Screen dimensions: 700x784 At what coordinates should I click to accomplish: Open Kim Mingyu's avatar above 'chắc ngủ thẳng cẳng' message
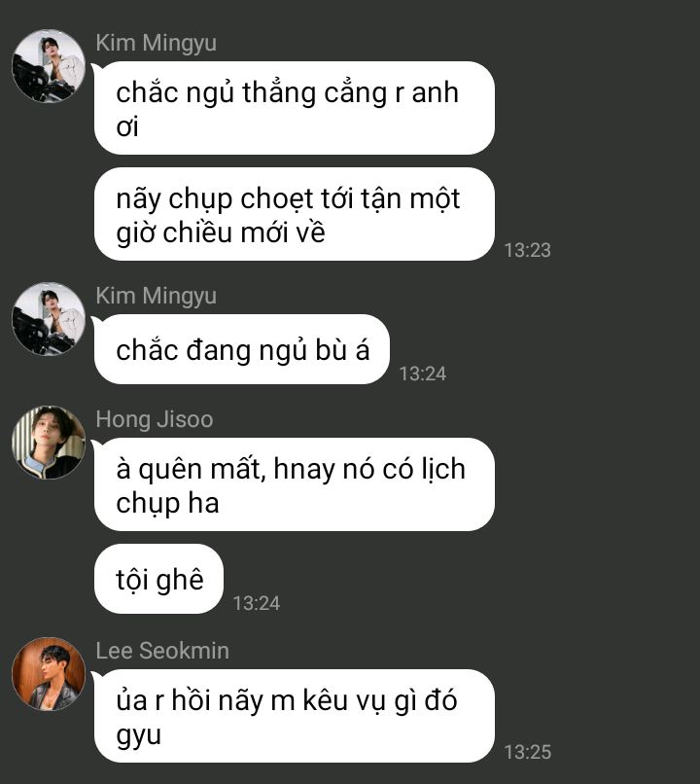click(x=49, y=65)
